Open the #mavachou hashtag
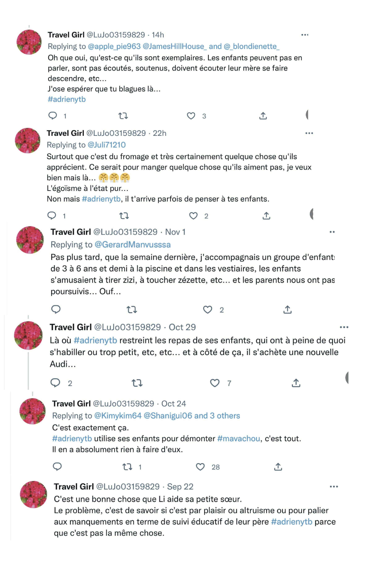 [x=239, y=439]
